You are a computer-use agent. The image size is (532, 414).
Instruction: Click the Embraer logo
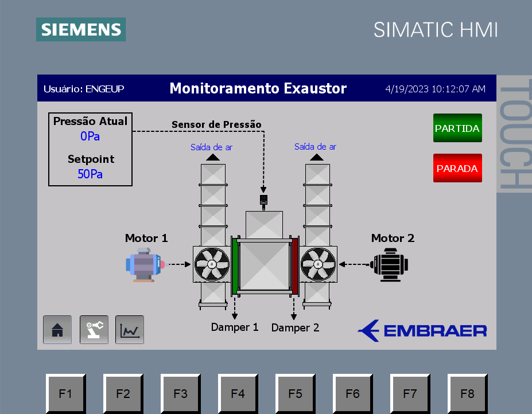(422, 331)
